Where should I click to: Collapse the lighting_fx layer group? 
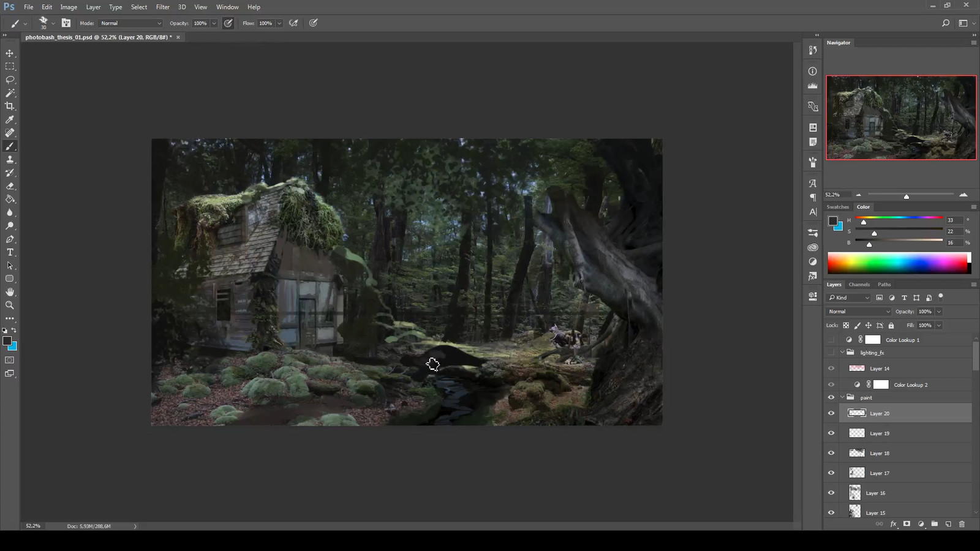click(x=842, y=353)
